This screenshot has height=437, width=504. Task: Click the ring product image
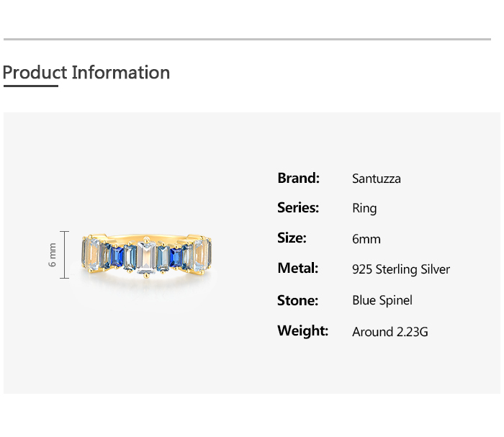click(x=146, y=256)
